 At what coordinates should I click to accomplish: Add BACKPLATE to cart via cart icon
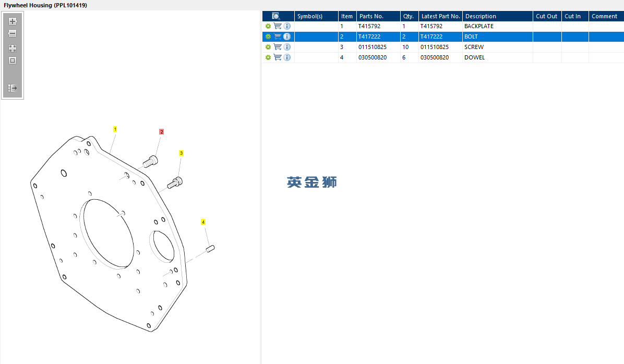[x=278, y=26]
